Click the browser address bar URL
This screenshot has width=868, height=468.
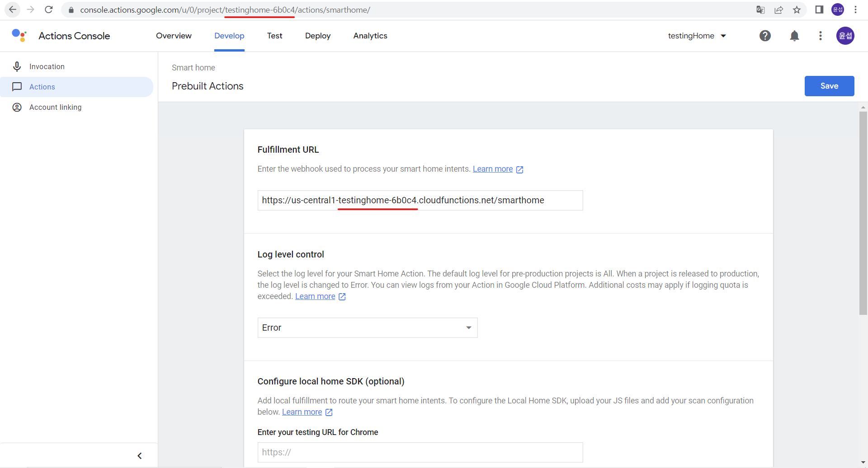(225, 10)
